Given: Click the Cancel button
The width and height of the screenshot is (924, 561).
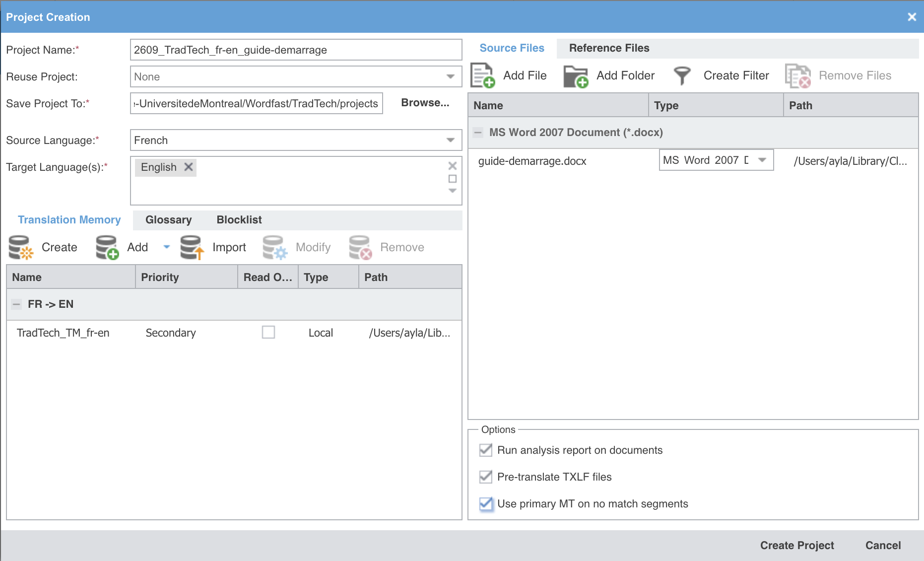Looking at the screenshot, I should pos(883,545).
